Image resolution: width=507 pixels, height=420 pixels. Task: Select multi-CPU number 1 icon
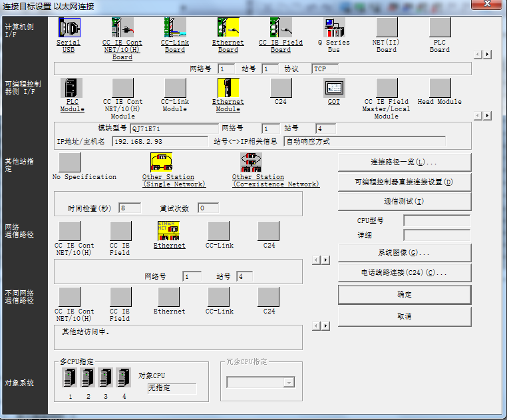point(70,378)
